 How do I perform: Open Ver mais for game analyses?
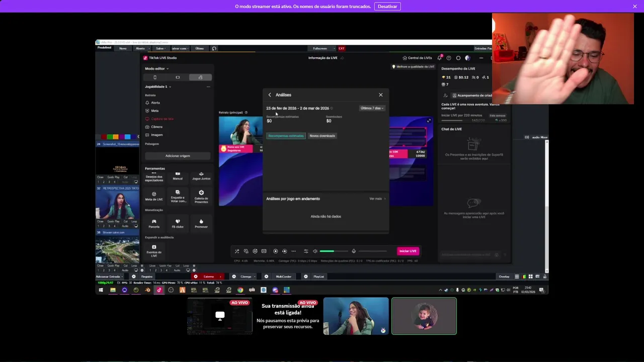coord(377,199)
